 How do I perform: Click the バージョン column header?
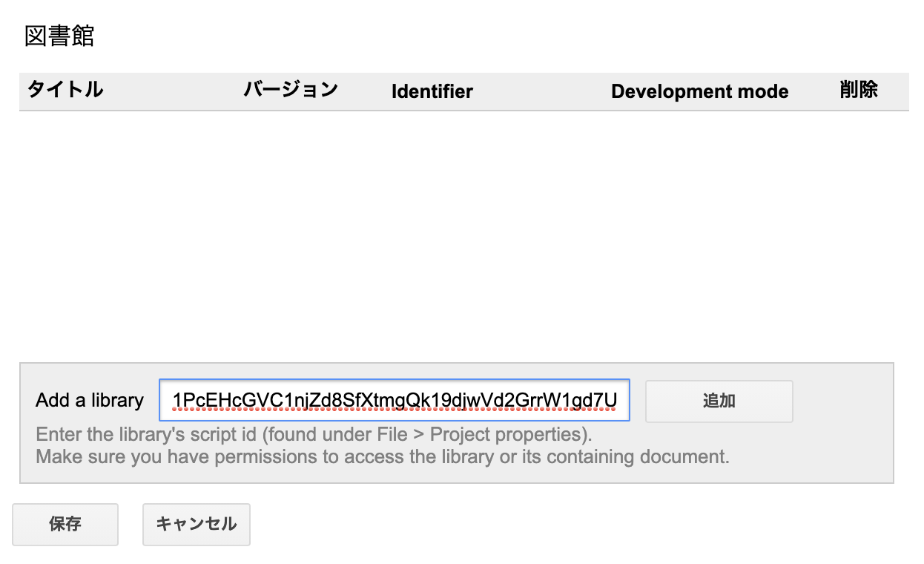[x=290, y=91]
